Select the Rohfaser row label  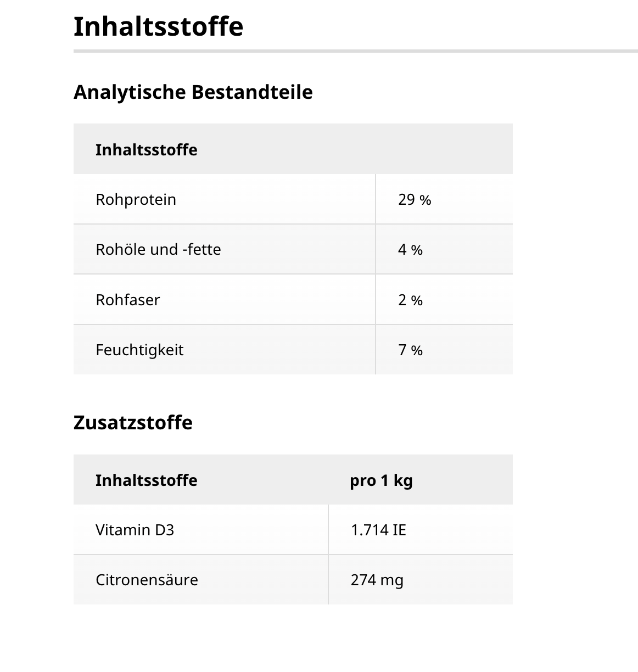(127, 300)
